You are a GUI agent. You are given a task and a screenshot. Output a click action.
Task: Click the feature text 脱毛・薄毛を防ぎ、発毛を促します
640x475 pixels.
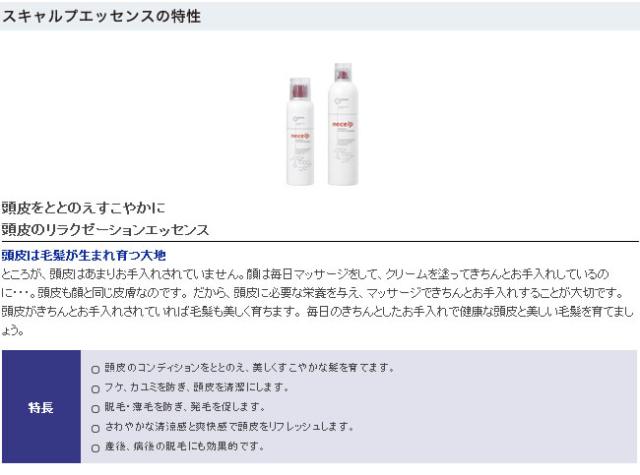coord(185,406)
